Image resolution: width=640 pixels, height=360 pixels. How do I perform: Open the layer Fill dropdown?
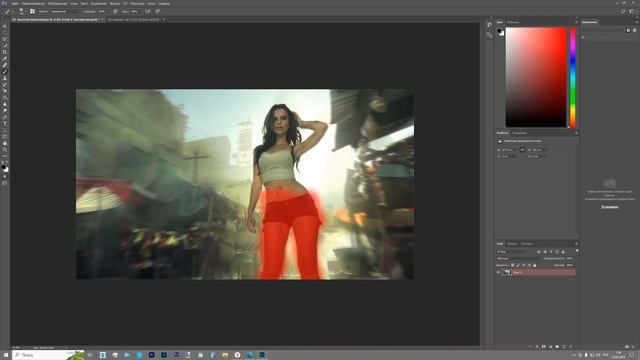(x=570, y=265)
